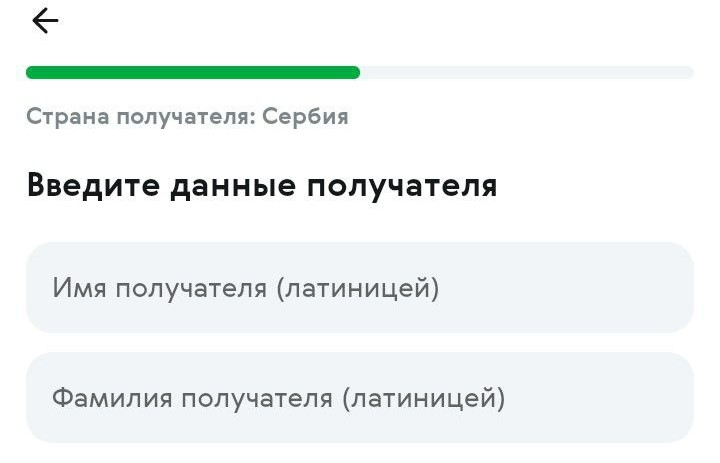Image resolution: width=720 pixels, height=463 pixels.
Task: Focus the Имя получателя (латиницей) field
Action: [x=359, y=288]
